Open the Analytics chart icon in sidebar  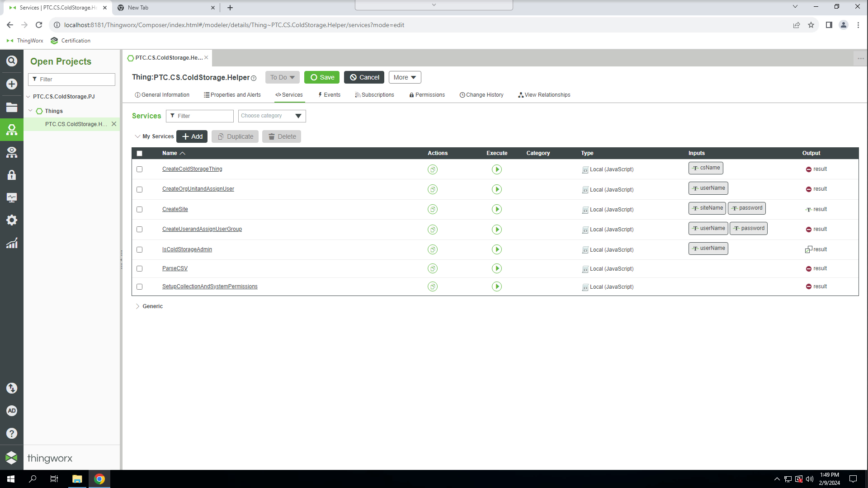(12, 243)
